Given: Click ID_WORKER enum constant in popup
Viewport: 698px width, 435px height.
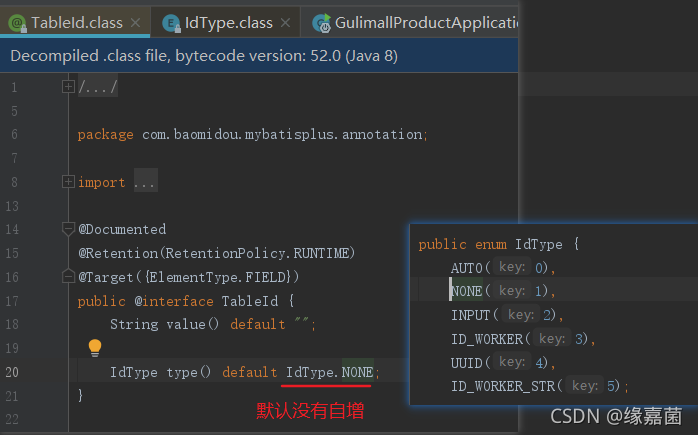Looking at the screenshot, I should [487, 339].
